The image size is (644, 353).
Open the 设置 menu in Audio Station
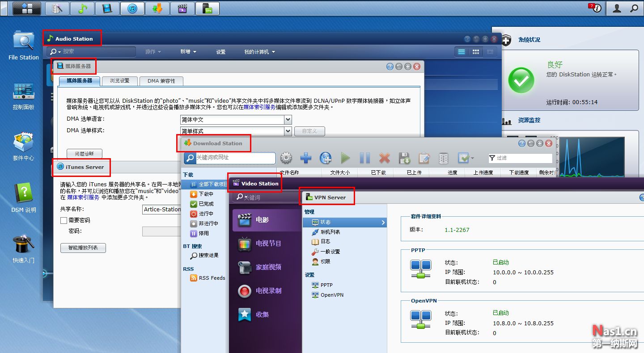click(x=221, y=52)
